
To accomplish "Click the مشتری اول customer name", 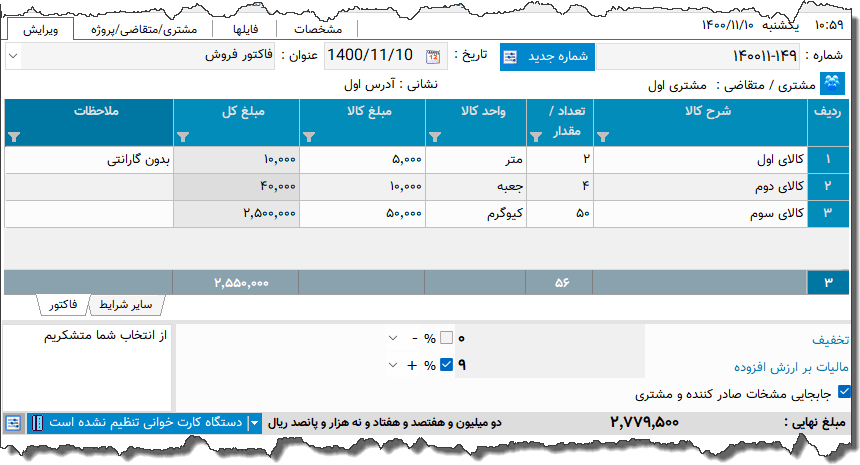I will tap(677, 86).
